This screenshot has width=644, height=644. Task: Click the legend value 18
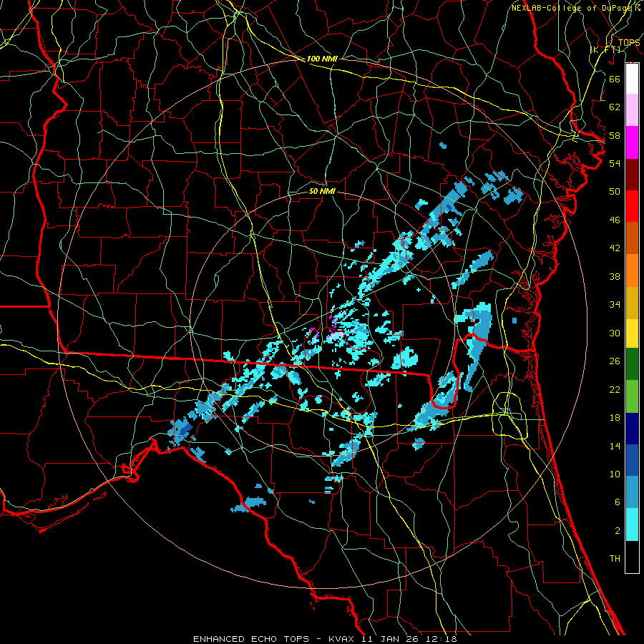point(615,418)
